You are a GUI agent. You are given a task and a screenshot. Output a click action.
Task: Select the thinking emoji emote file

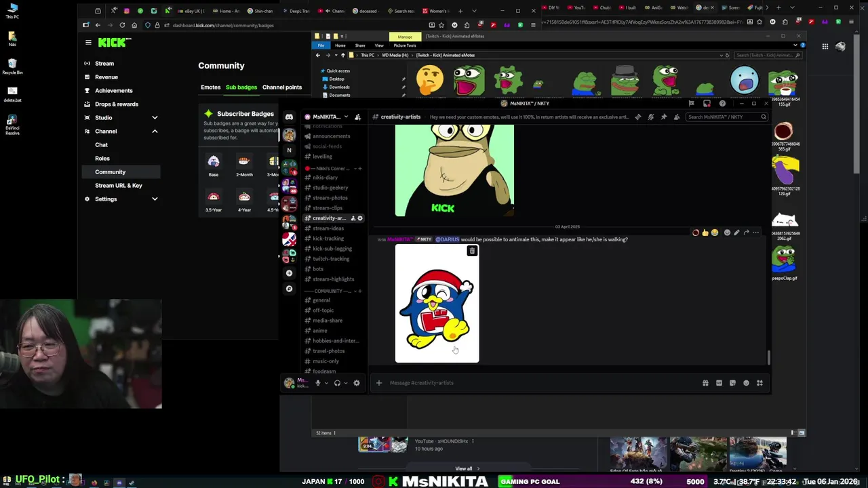(430, 79)
